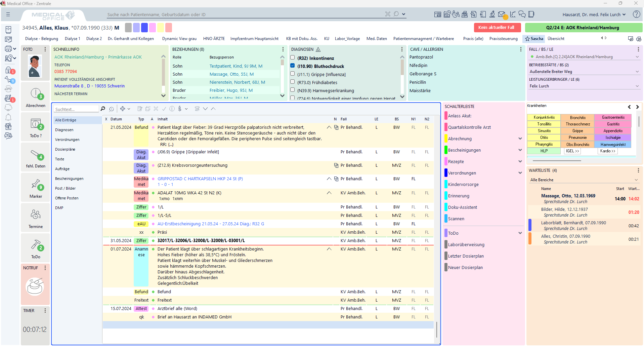Check the (R32) Inkontinenz diagnosis checkbox
Image resolution: width=644 pixels, height=346 pixels.
point(293,58)
